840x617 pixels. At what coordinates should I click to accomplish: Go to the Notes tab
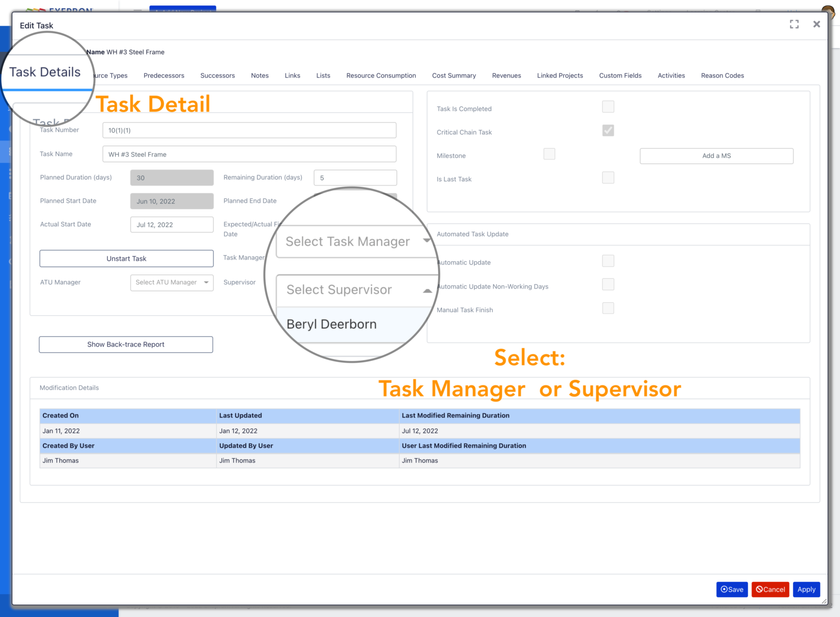[x=260, y=75]
